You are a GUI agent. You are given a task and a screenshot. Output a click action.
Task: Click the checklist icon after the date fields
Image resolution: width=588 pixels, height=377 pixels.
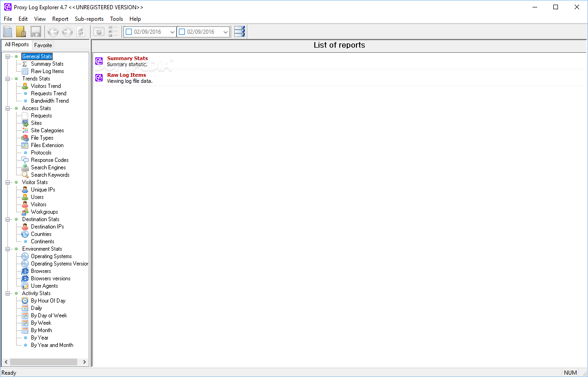[x=240, y=31]
